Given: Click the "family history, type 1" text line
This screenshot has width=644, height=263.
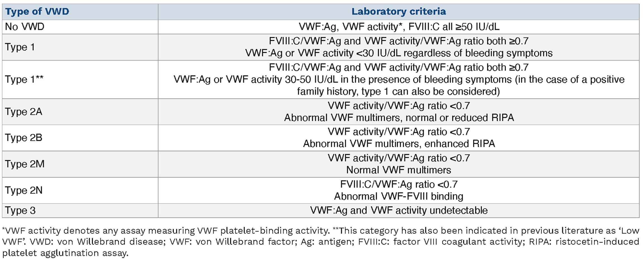Looking at the screenshot, I should (399, 91).
